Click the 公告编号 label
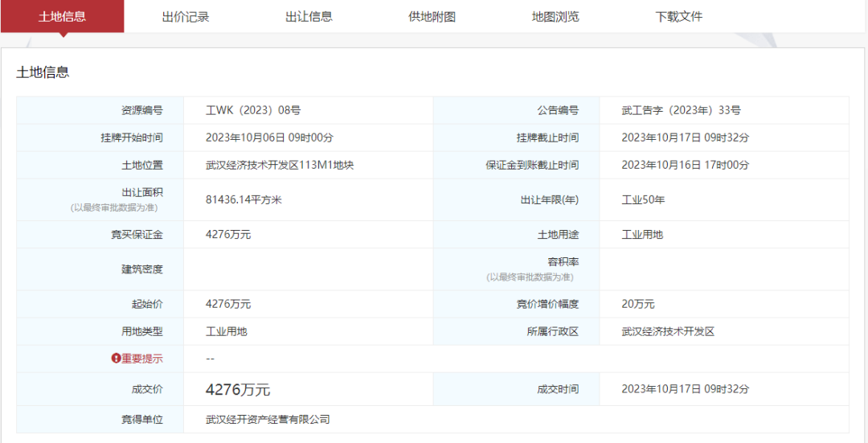Viewport: 868px width, 443px height. [558, 110]
